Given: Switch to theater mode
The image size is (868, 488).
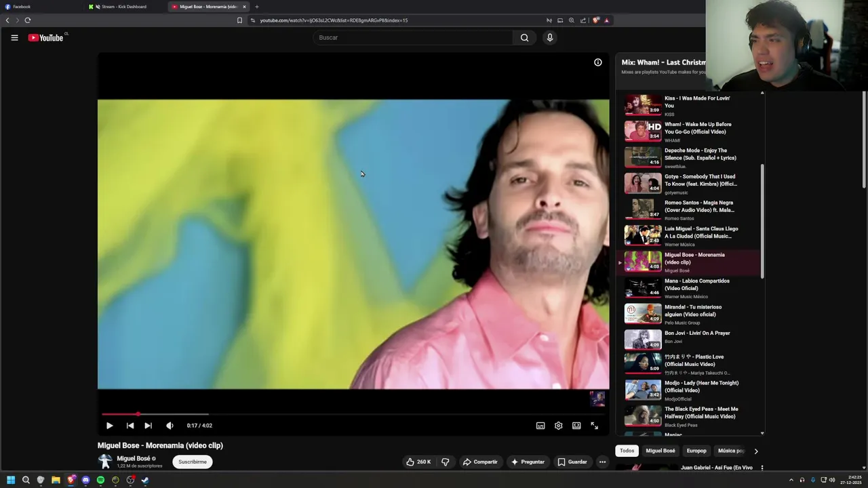Looking at the screenshot, I should tap(576, 426).
